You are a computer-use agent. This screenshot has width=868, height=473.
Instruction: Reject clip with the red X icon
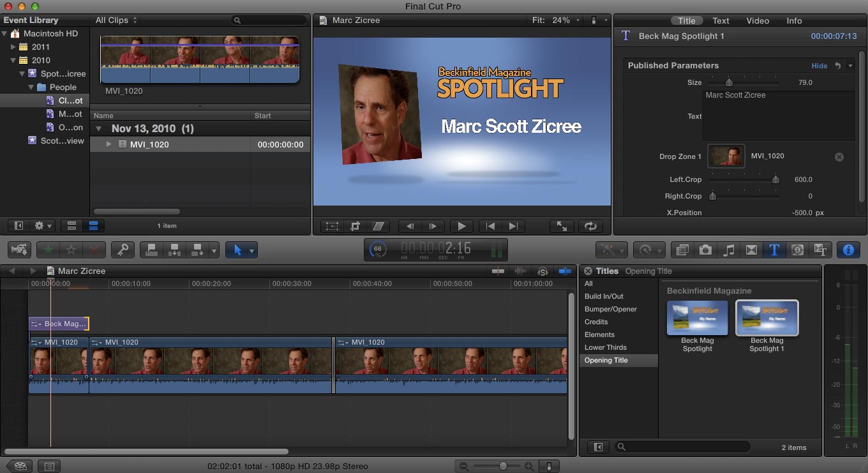tap(94, 250)
